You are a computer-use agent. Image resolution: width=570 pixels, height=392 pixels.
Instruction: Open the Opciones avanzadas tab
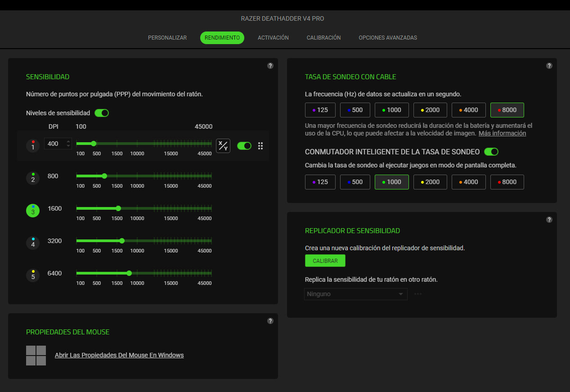388,38
